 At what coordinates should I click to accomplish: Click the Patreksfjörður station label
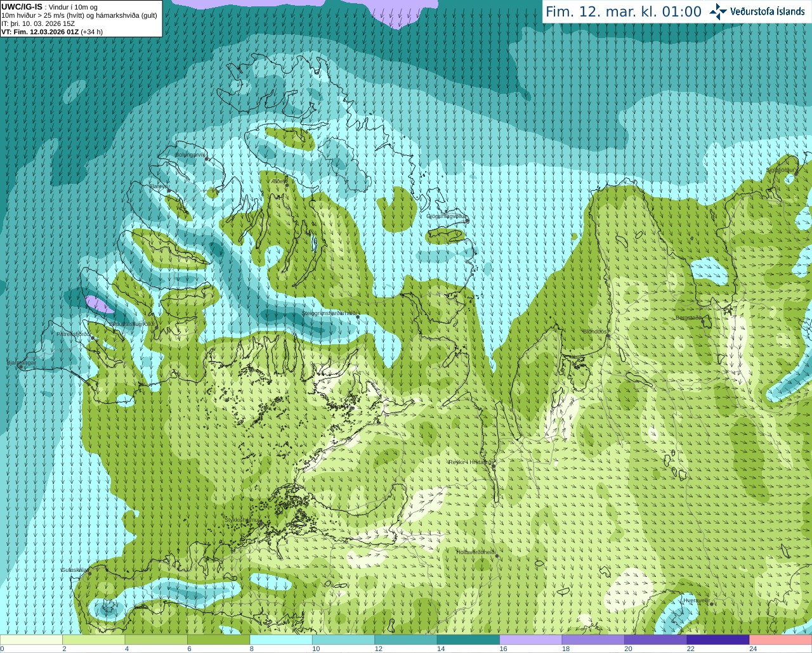pos(74,333)
